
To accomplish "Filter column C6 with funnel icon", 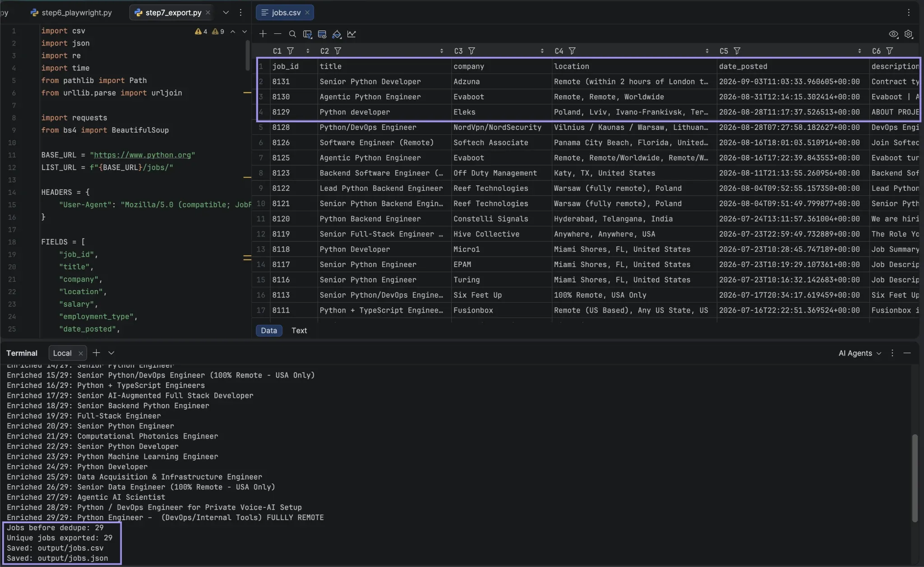I will pyautogui.click(x=889, y=51).
